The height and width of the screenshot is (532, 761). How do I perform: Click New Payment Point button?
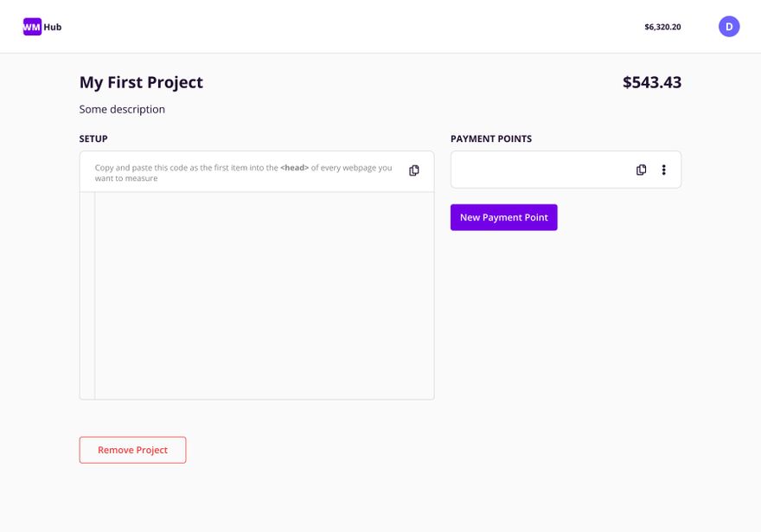[x=504, y=217]
